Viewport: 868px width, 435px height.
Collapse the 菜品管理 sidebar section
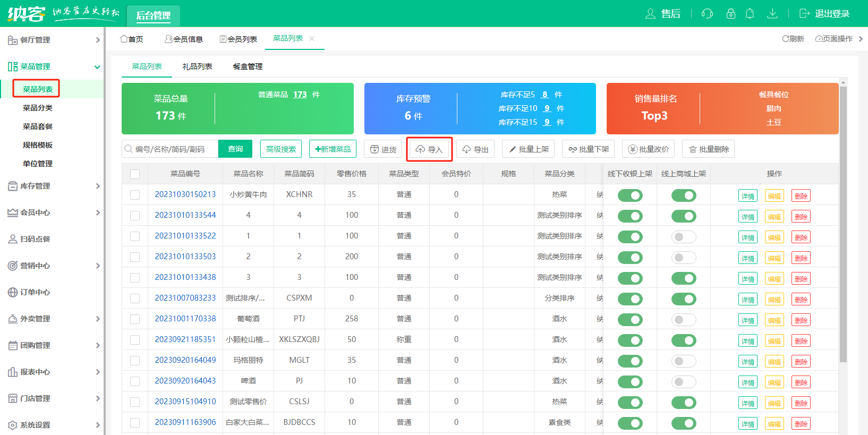point(97,67)
